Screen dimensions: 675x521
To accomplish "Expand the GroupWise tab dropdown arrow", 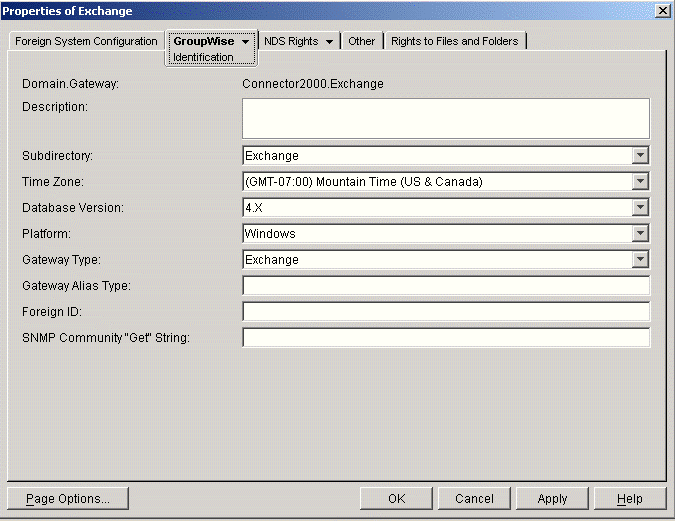I will [x=245, y=42].
